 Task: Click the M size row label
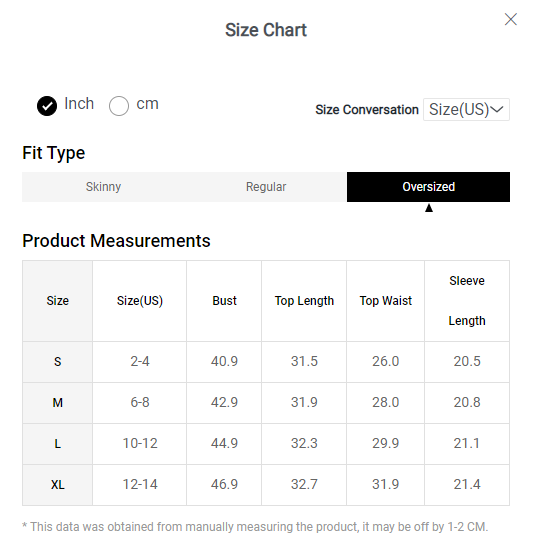58,403
